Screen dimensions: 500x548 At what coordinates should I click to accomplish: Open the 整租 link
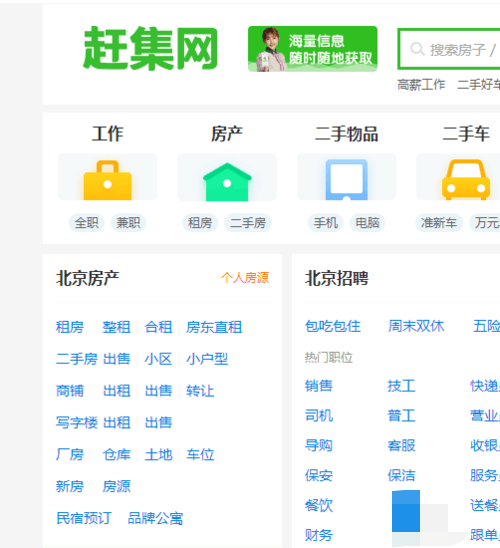point(116,327)
